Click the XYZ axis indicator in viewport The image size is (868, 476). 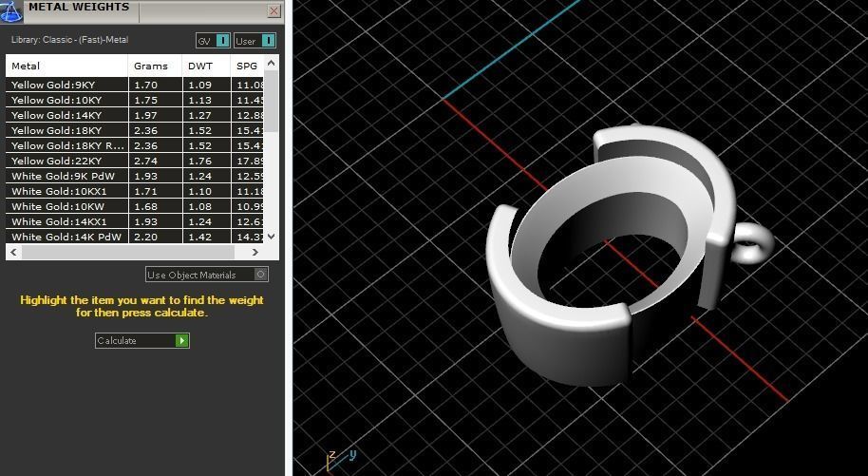click(x=340, y=460)
